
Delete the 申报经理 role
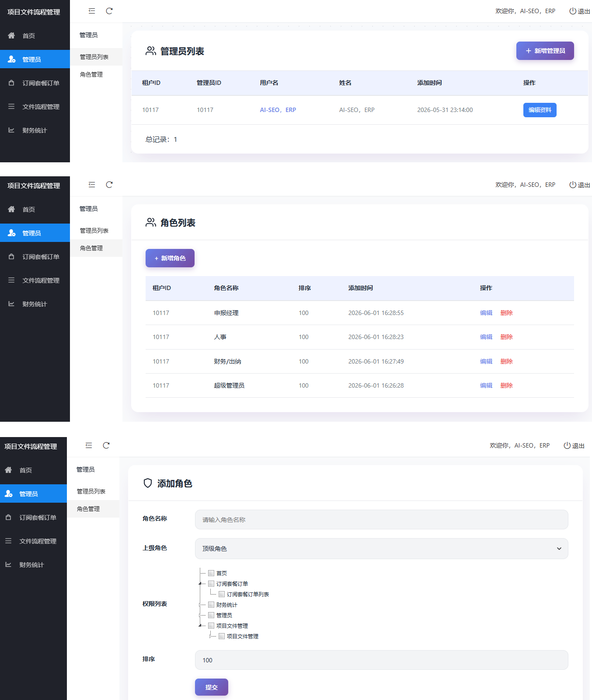[x=506, y=313]
